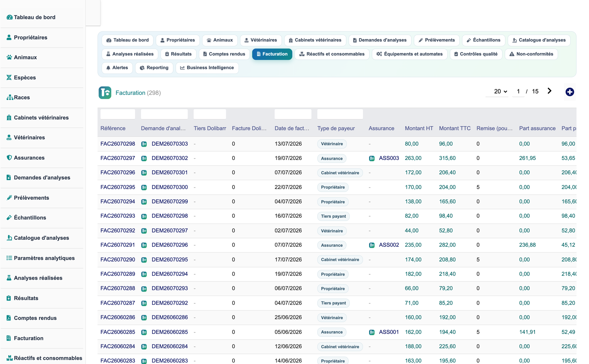Open insurance ASS003 link
589x364 pixels.
coord(389,158)
